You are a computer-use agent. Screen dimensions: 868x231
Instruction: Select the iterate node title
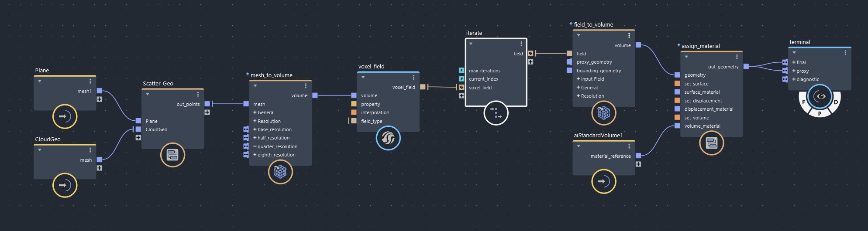[x=474, y=33]
